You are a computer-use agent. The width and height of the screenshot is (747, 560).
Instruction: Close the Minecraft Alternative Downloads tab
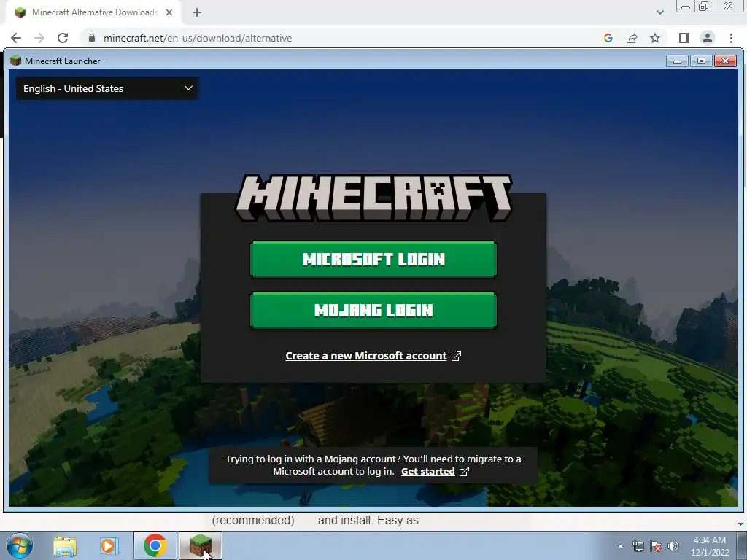(169, 12)
